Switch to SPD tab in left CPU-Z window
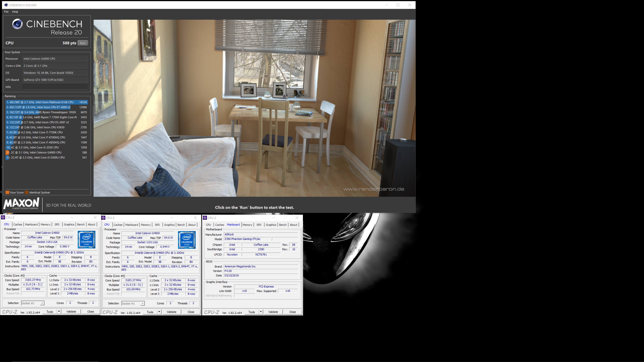Screen dimensions: 644x362 (x=57, y=224)
